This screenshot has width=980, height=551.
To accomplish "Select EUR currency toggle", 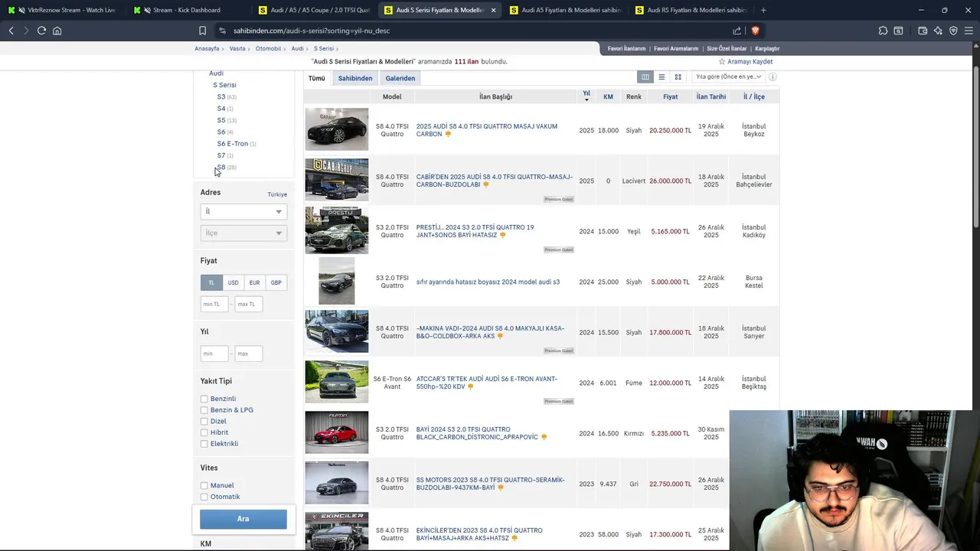I will [254, 282].
